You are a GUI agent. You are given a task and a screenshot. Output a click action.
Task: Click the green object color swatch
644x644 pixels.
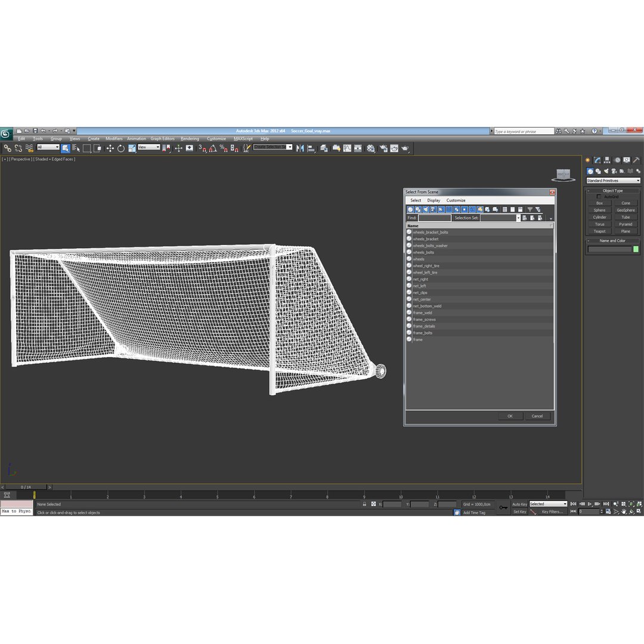tap(636, 249)
